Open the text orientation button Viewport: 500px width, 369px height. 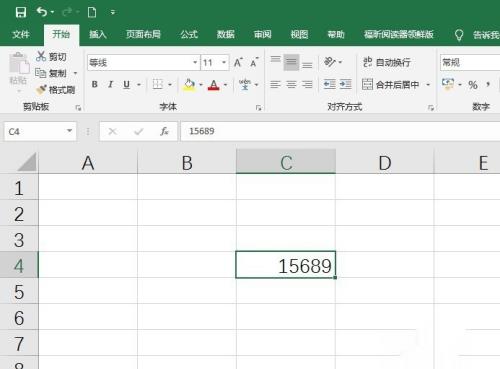(x=330, y=62)
